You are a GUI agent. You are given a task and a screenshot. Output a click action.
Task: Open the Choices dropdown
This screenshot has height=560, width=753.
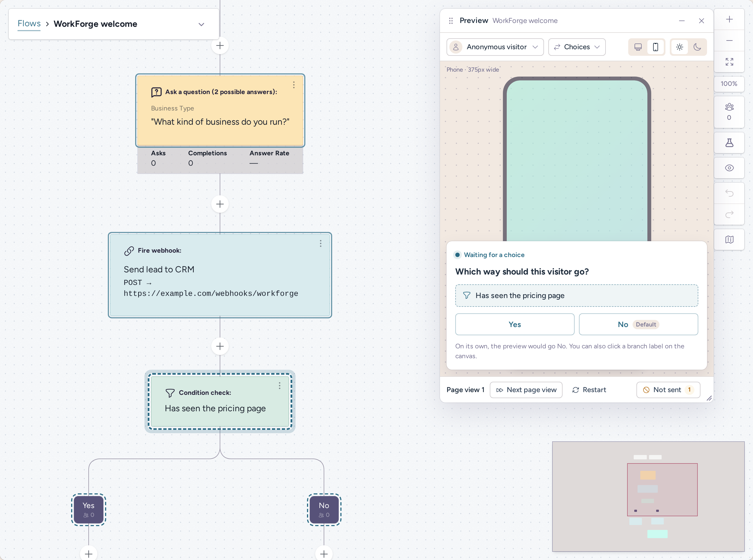[x=577, y=47]
